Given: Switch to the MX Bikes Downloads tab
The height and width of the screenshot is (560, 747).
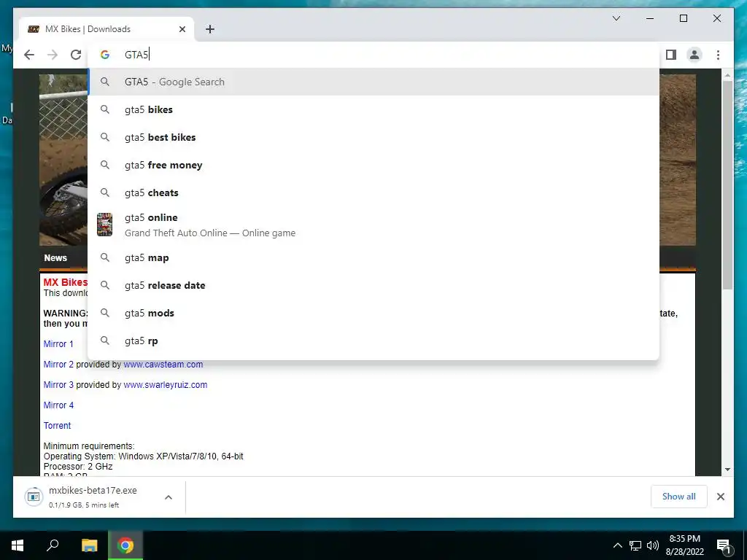Looking at the screenshot, I should click(107, 29).
